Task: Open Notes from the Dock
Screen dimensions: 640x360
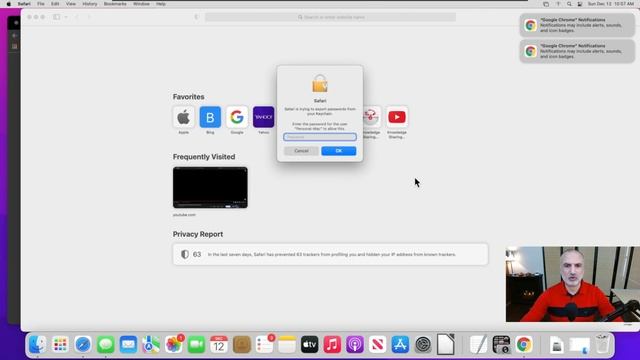Action: pyautogui.click(x=287, y=344)
